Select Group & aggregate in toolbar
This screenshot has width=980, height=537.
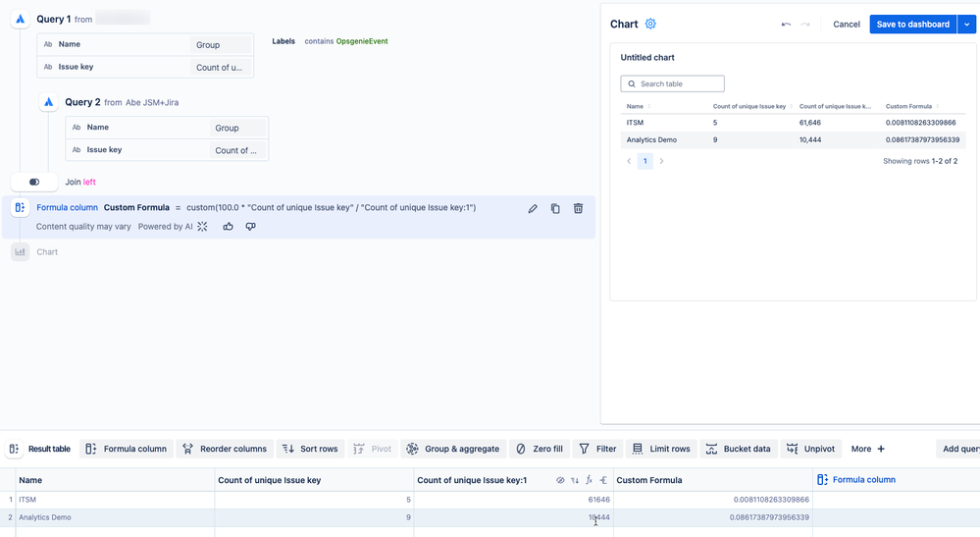point(454,449)
